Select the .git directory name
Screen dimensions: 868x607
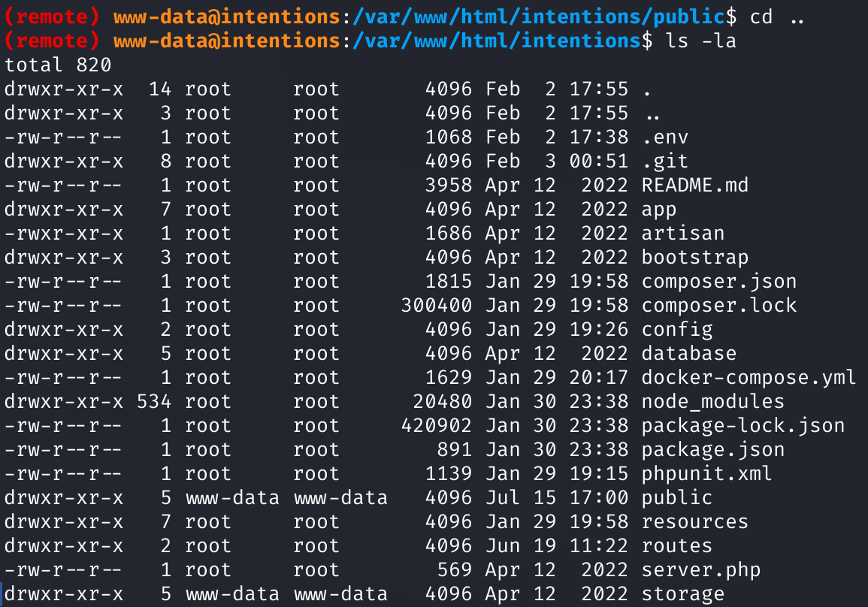point(665,161)
